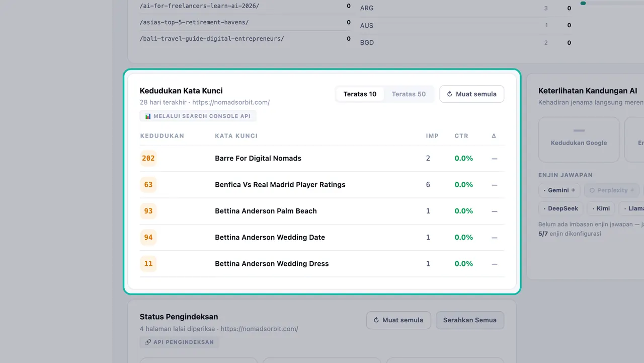Click the position badge 93
The image size is (644, 363).
point(148,211)
